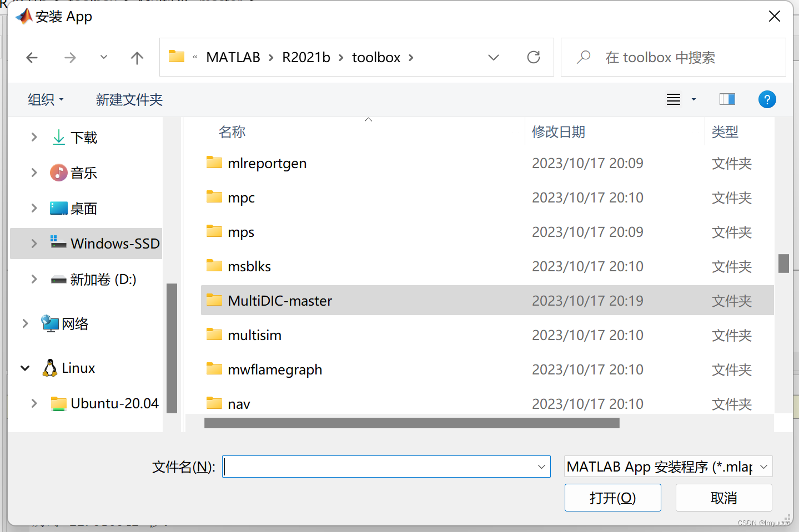The image size is (799, 532).
Task: Go back with the left arrow button
Action: tap(32, 58)
